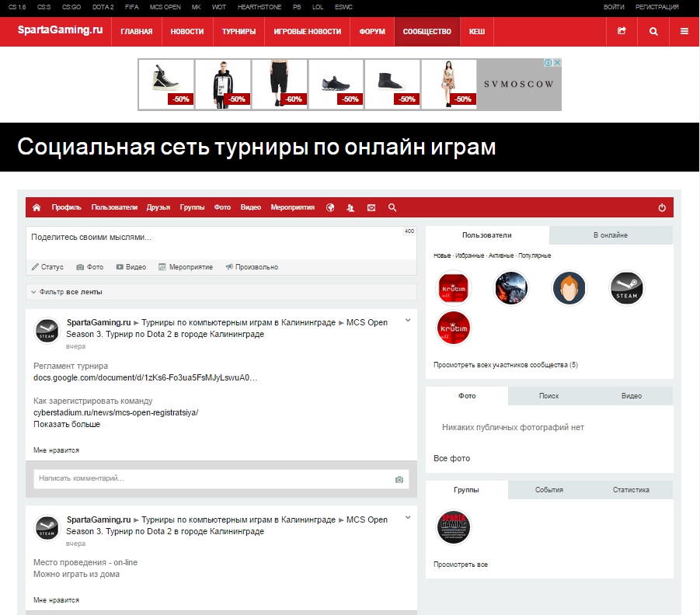Expand the Фильтр все ленты filter

pyautogui.click(x=221, y=292)
